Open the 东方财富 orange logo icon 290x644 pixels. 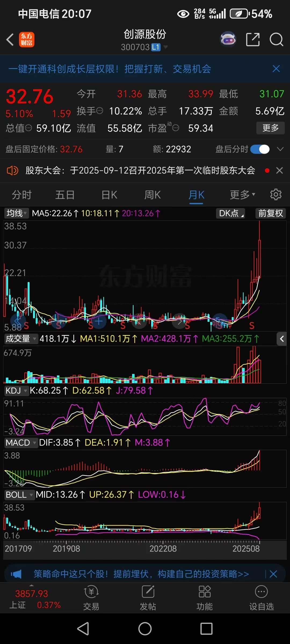coord(27,40)
